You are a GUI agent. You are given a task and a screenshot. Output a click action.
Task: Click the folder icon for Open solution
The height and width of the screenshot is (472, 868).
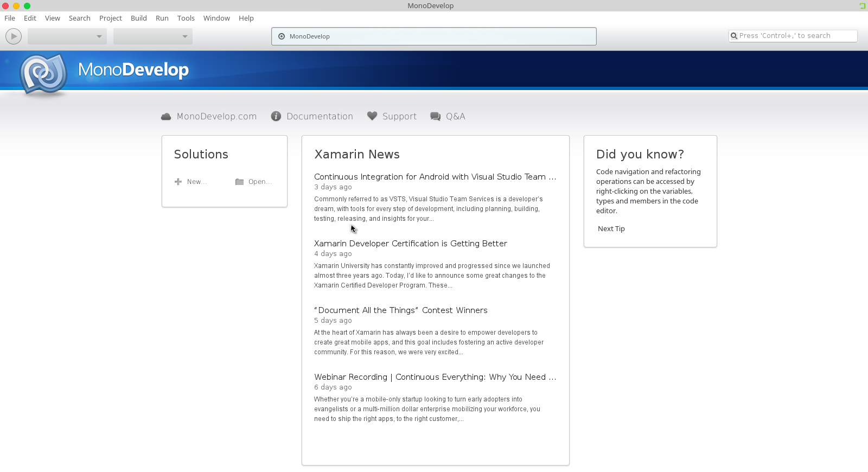pos(239,182)
